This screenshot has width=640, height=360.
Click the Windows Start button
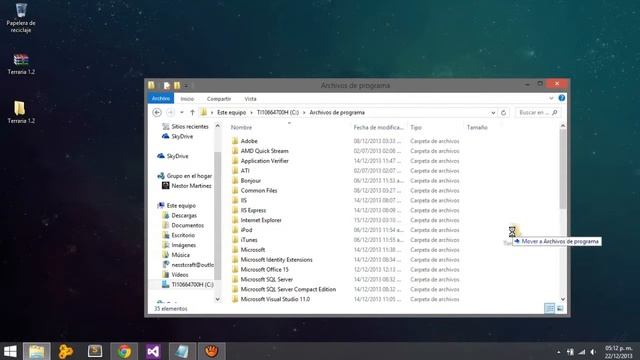point(10,351)
